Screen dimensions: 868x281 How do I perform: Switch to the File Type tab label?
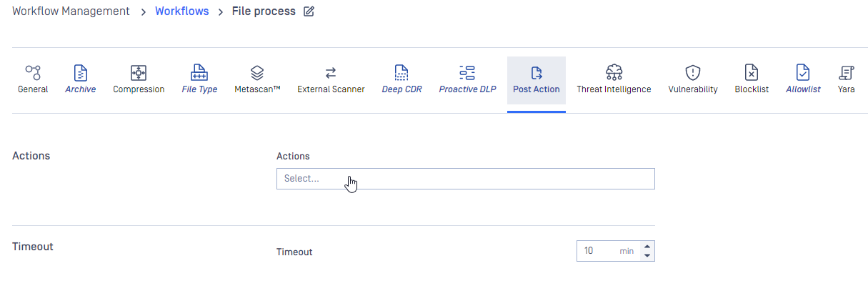(199, 89)
